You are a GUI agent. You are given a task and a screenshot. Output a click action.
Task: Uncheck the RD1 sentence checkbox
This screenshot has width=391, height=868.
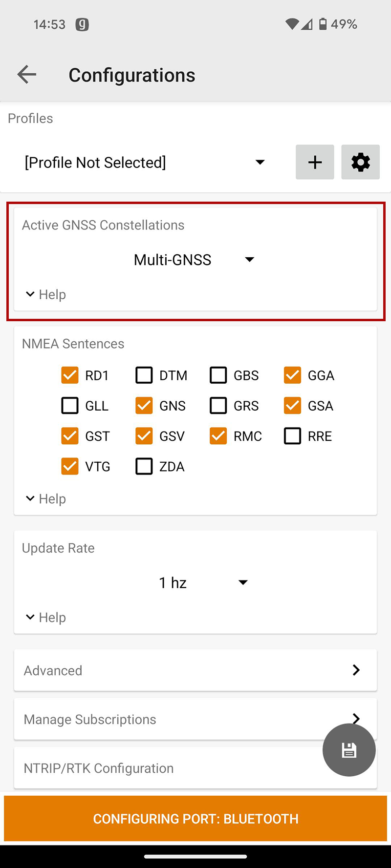click(70, 375)
